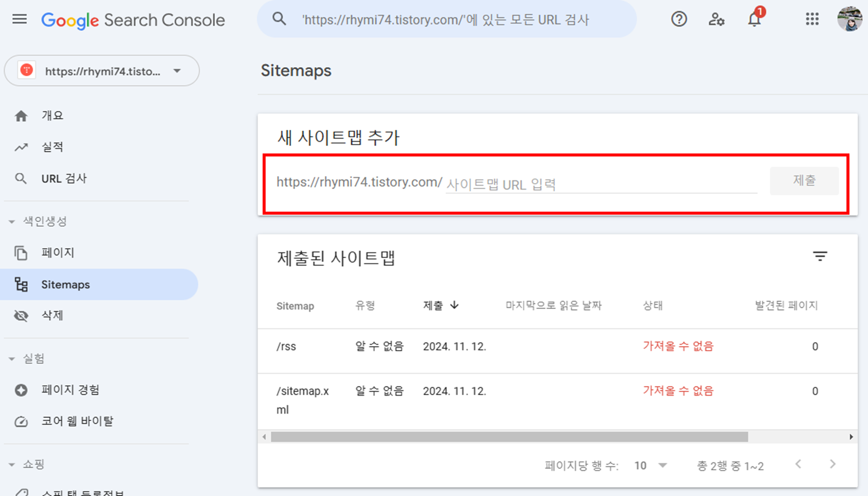Click the Google Search Console logo

point(133,20)
